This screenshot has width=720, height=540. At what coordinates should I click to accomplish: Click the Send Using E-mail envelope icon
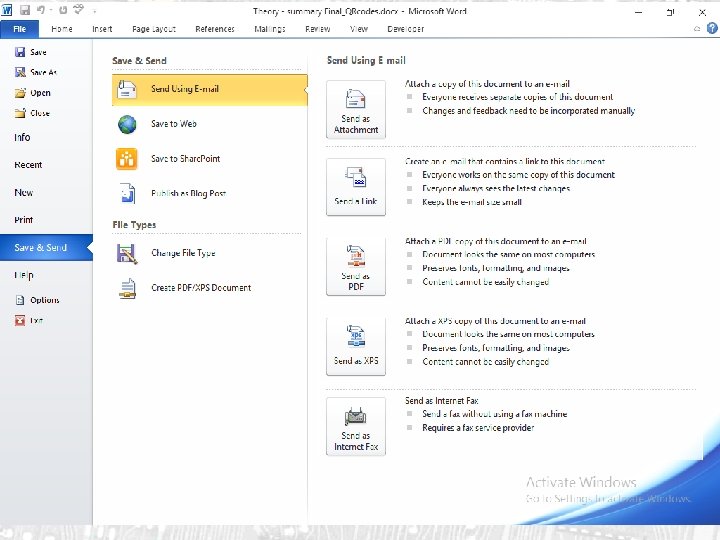127,90
